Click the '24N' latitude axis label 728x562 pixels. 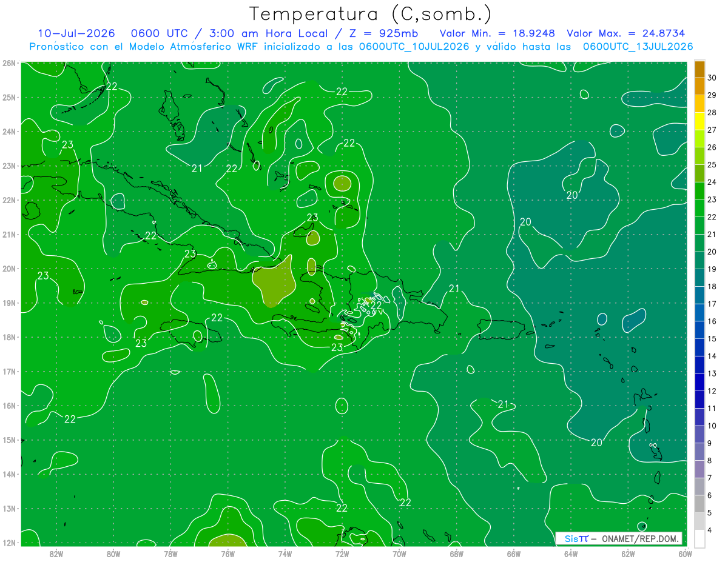click(x=8, y=132)
